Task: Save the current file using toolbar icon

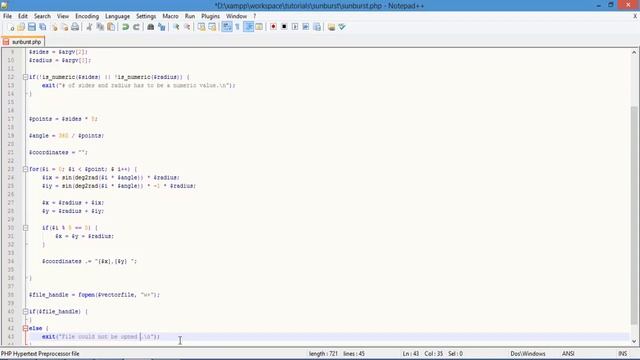Action: point(32,27)
